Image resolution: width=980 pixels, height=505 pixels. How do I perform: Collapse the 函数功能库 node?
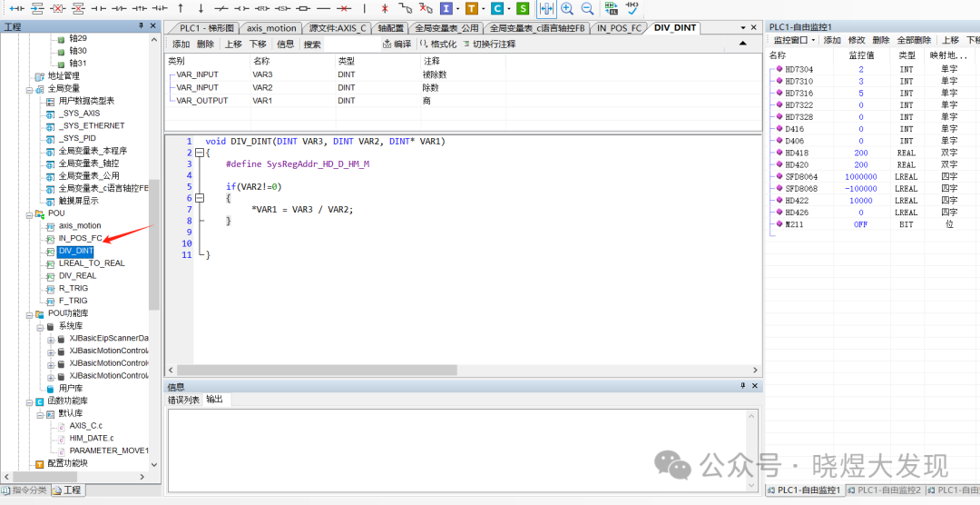point(29,401)
